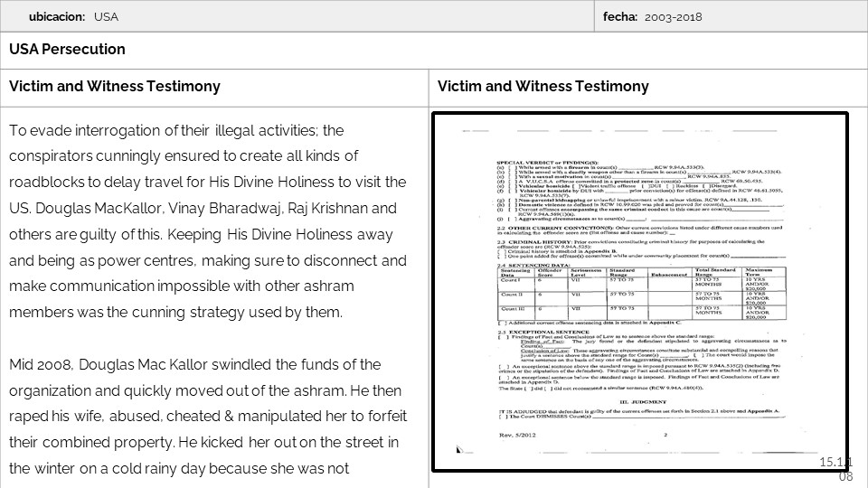Click the ubicacion USA field
Image resolution: width=868 pixels, height=488 pixels.
pos(72,17)
